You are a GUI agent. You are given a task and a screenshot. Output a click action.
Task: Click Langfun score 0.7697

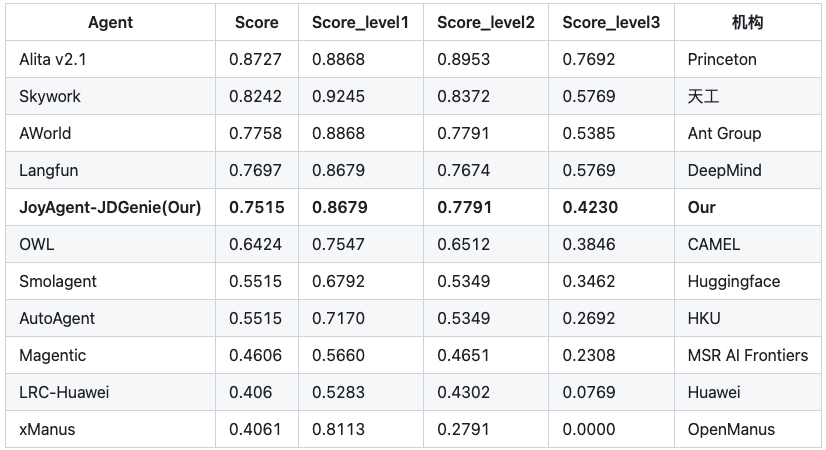pyautogui.click(x=255, y=170)
